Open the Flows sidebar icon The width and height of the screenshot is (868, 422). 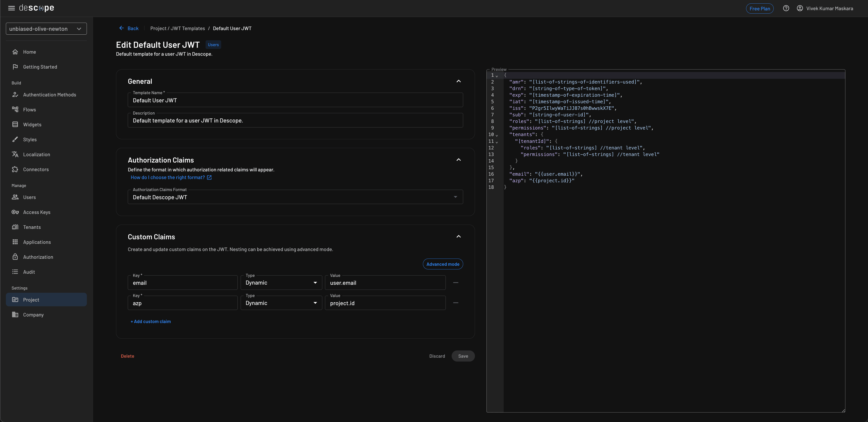tap(15, 109)
